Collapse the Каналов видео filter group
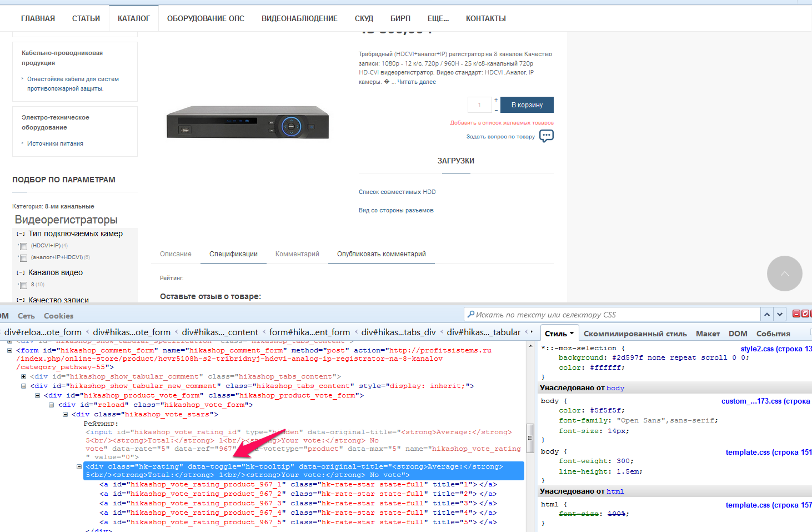 pos(21,273)
